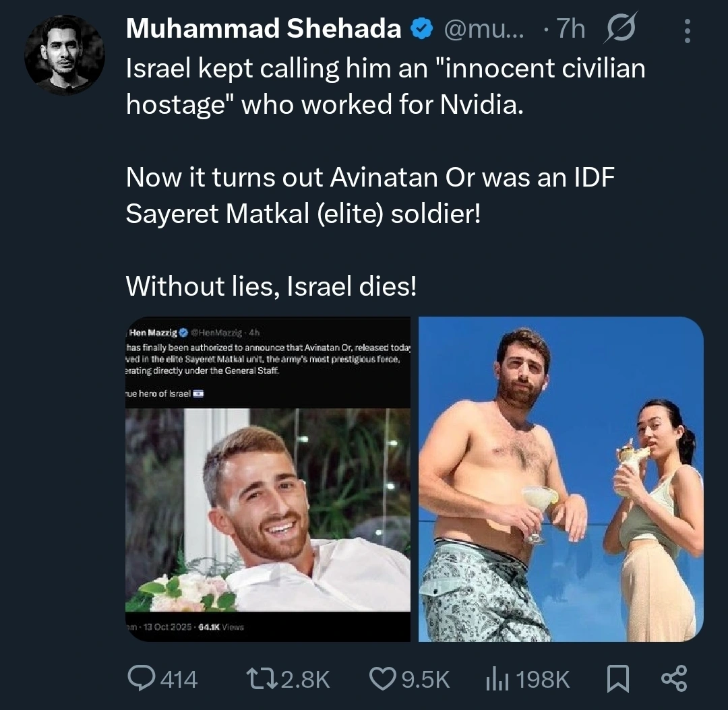Like the tweet with the heart icon
728x710 pixels.
click(382, 678)
